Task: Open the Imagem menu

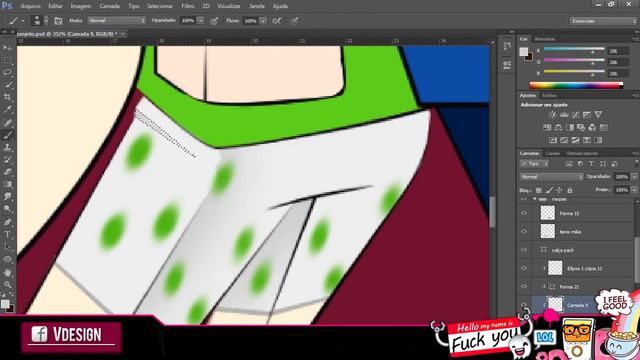Action: point(81,6)
